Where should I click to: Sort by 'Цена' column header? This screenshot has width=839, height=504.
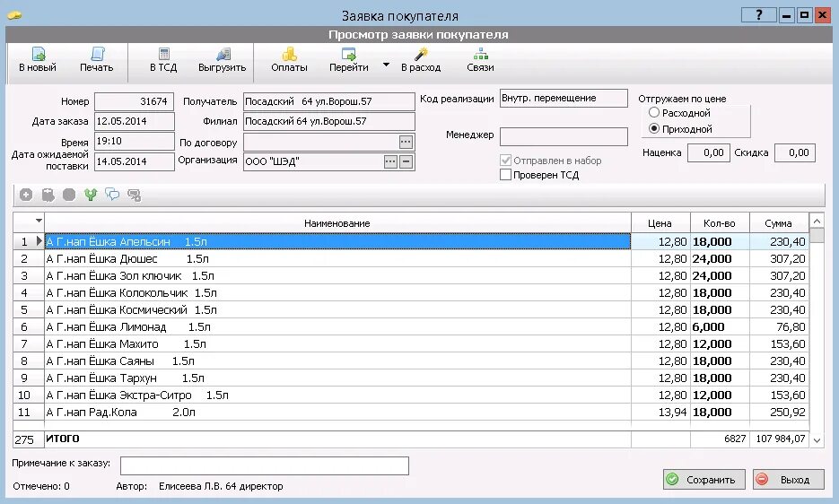[x=660, y=223]
